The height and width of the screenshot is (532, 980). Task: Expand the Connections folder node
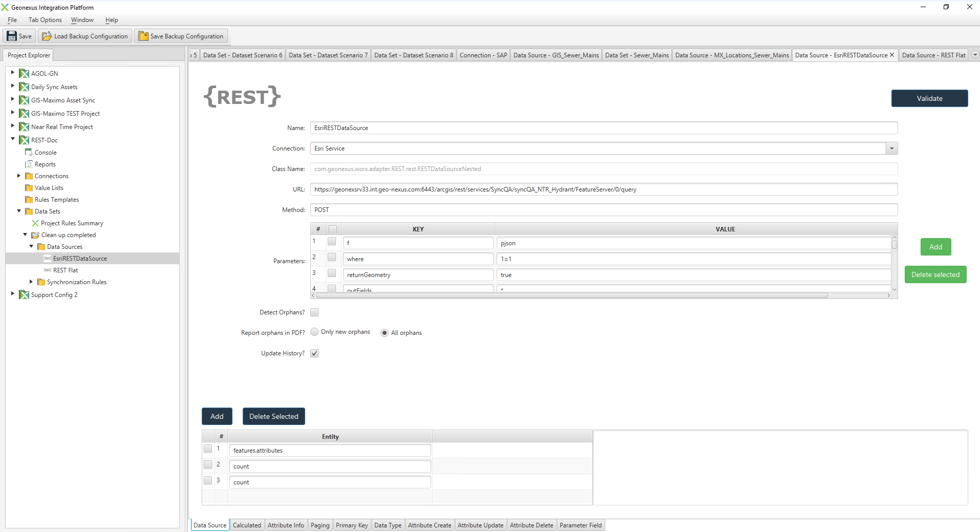pyautogui.click(x=19, y=176)
